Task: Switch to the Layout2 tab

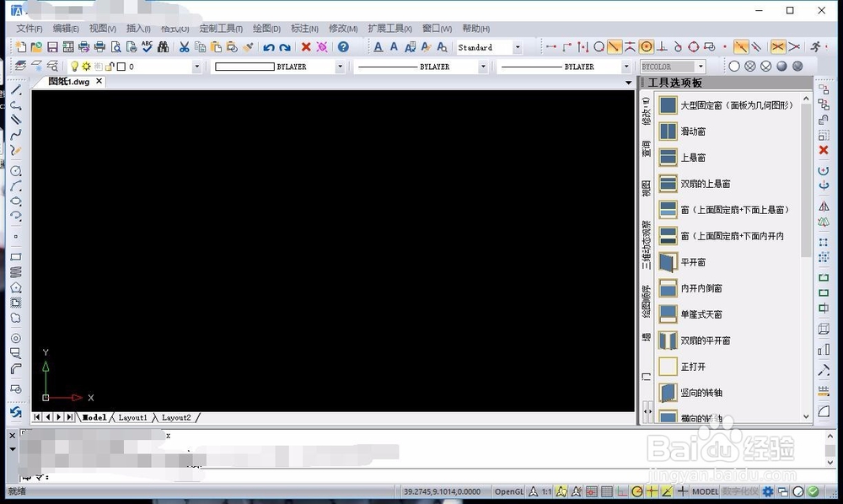Action: coord(176,417)
